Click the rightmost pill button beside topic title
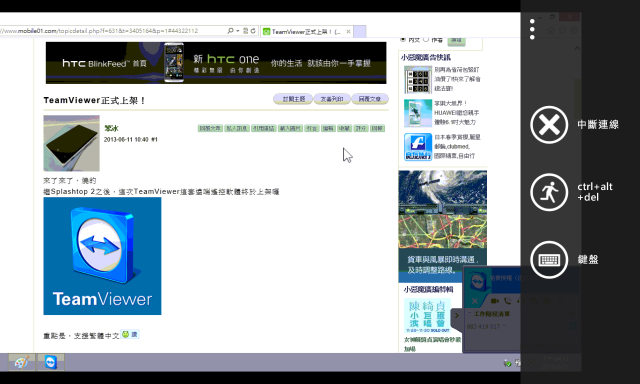This screenshot has height=384, width=640. click(x=370, y=99)
